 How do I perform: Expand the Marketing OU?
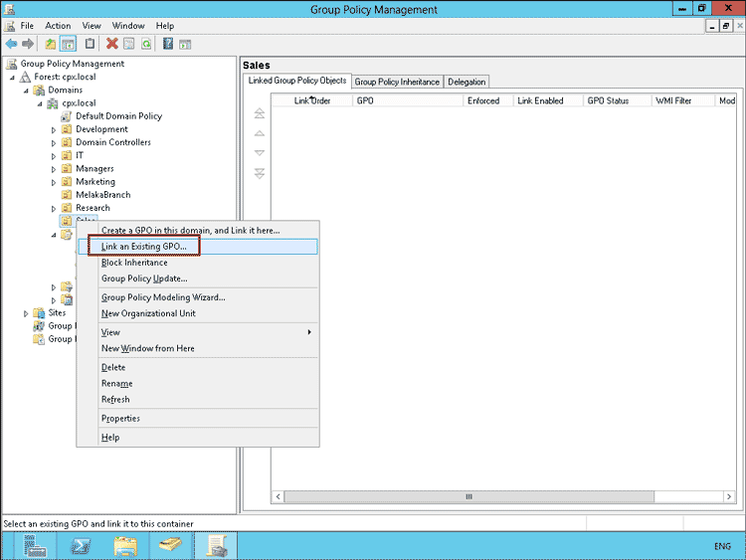coord(54,182)
